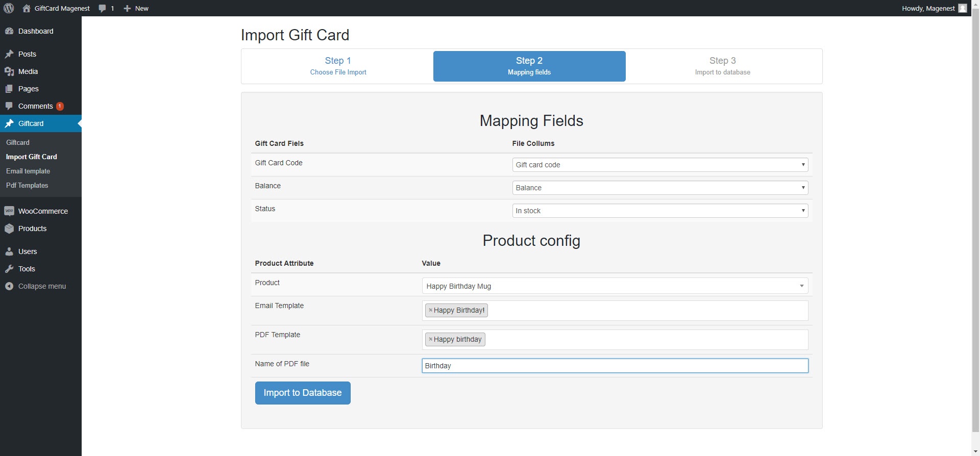Screen dimensions: 980x456
Task: Open the comments bubble icon in admin bar
Action: pos(103,9)
